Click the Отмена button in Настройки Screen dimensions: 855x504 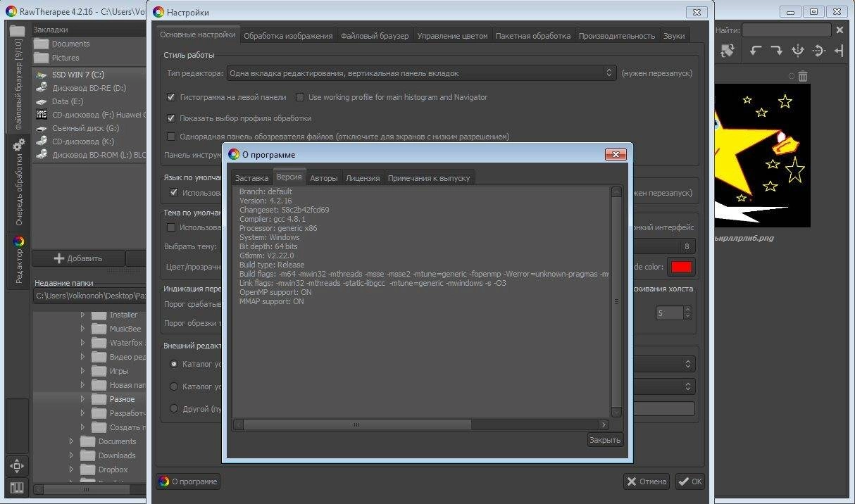point(646,481)
